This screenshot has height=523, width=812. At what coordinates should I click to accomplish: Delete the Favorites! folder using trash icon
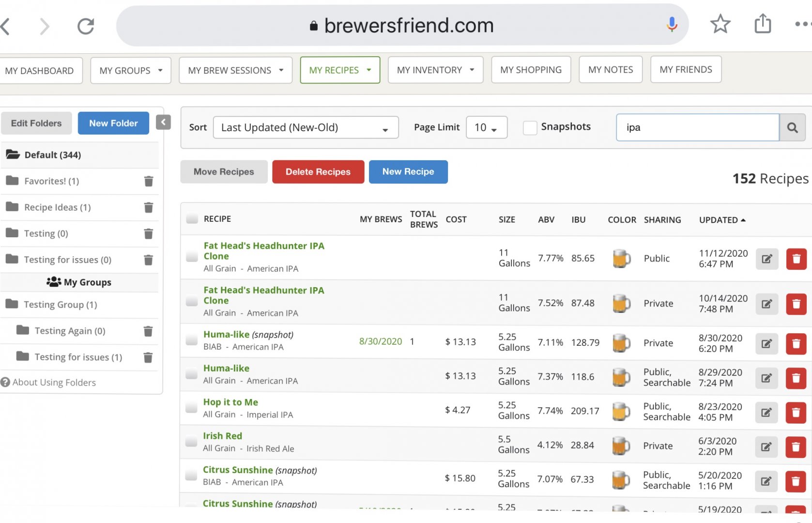point(149,181)
